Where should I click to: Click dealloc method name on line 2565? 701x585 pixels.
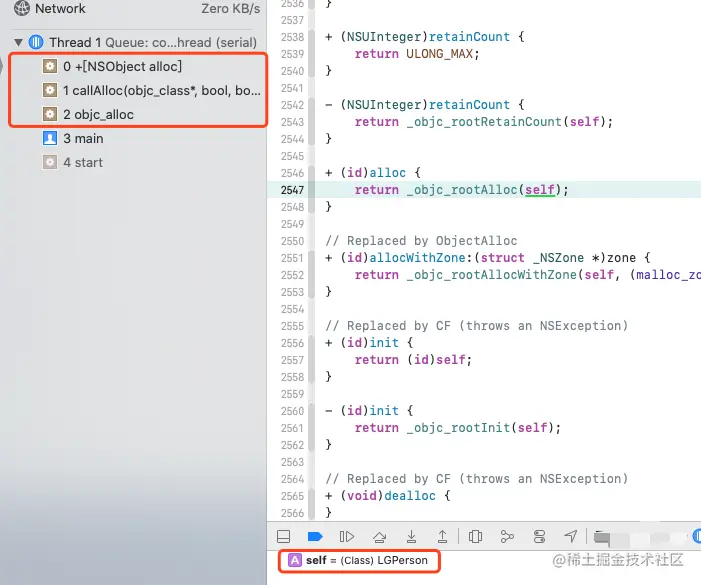(x=410, y=496)
